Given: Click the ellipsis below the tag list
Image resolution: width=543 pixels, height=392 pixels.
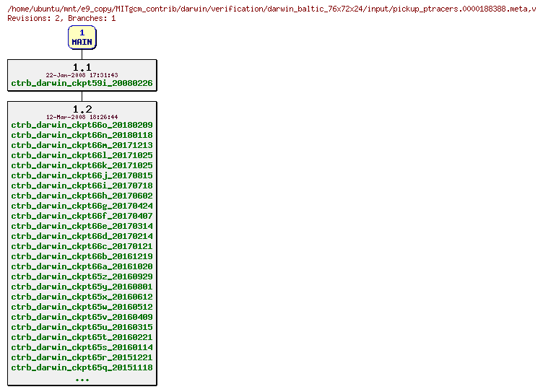Looking at the screenshot, I should pyautogui.click(x=82, y=380).
